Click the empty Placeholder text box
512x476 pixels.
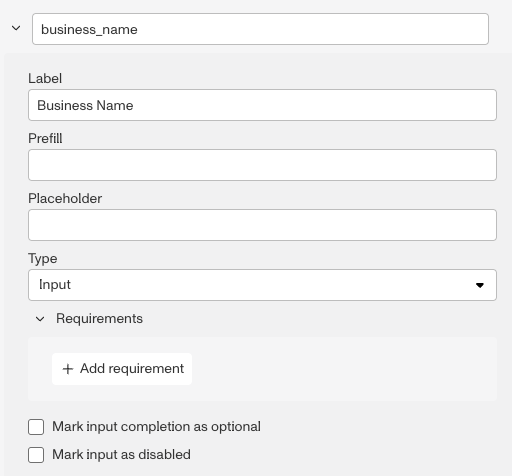[x=262, y=225]
